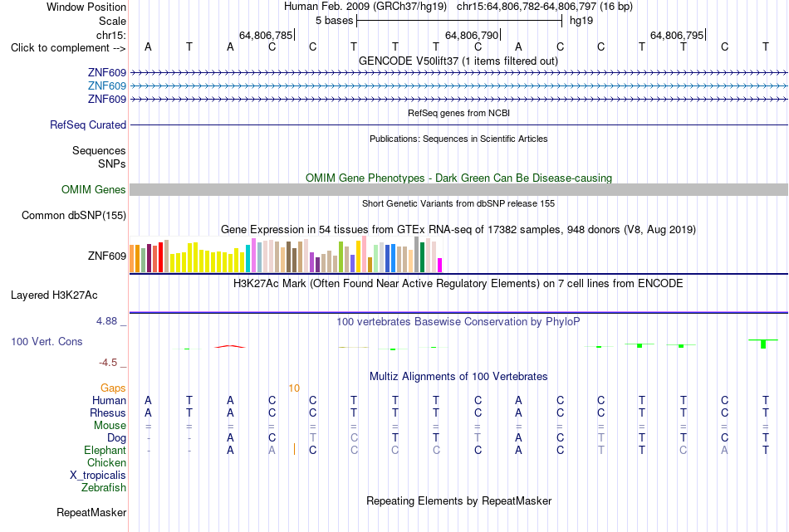Click the 'H3K27Ac Mark' ENCODE track title
Viewport: 789px width, 532px height.
(458, 284)
